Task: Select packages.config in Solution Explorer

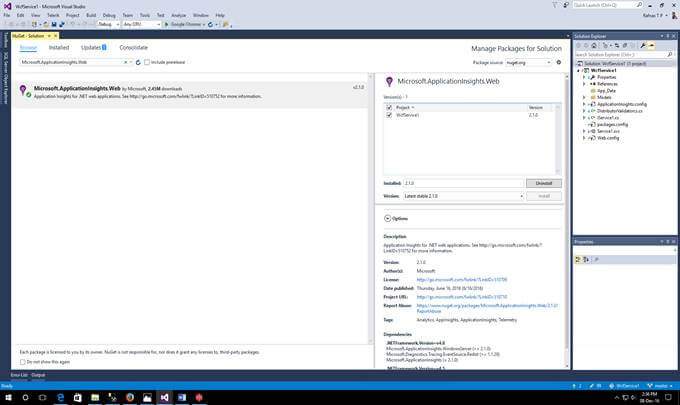Action: click(612, 124)
